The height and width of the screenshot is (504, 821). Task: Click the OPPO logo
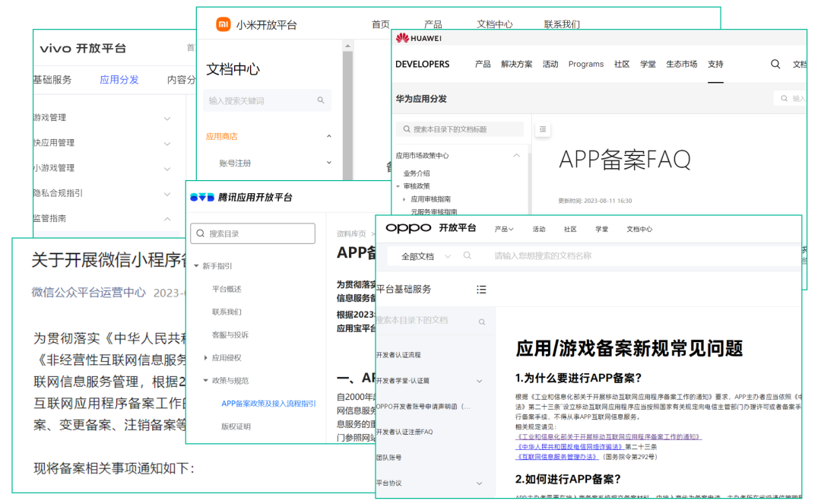point(408,228)
